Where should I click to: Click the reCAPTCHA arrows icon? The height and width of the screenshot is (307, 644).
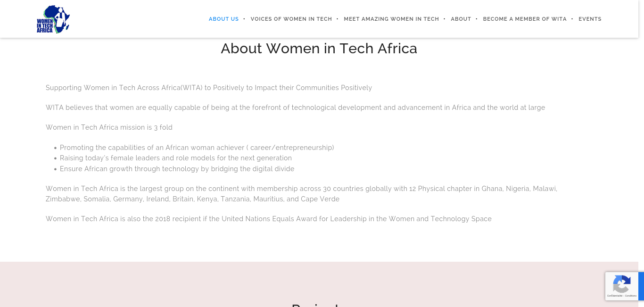coord(622,285)
